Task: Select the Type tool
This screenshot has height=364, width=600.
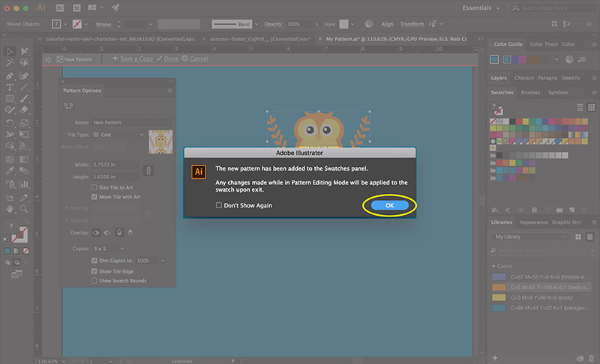Action: 10,88
